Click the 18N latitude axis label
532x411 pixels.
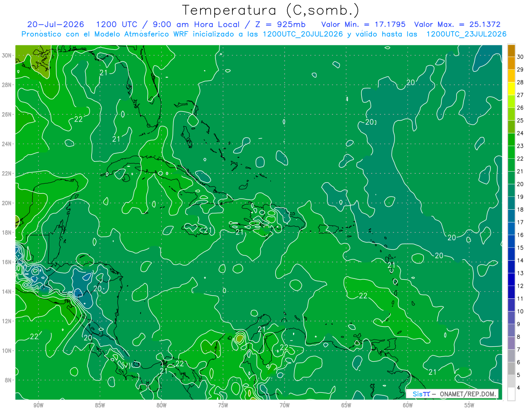coord(7,232)
